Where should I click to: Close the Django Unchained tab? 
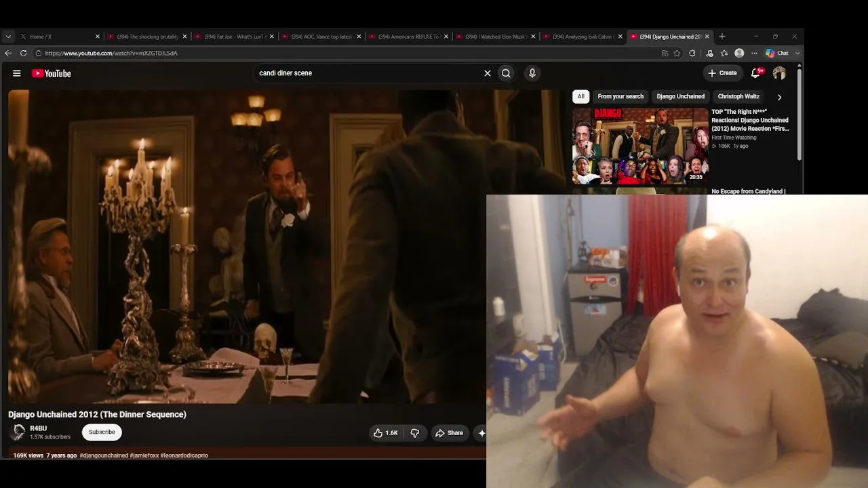707,37
